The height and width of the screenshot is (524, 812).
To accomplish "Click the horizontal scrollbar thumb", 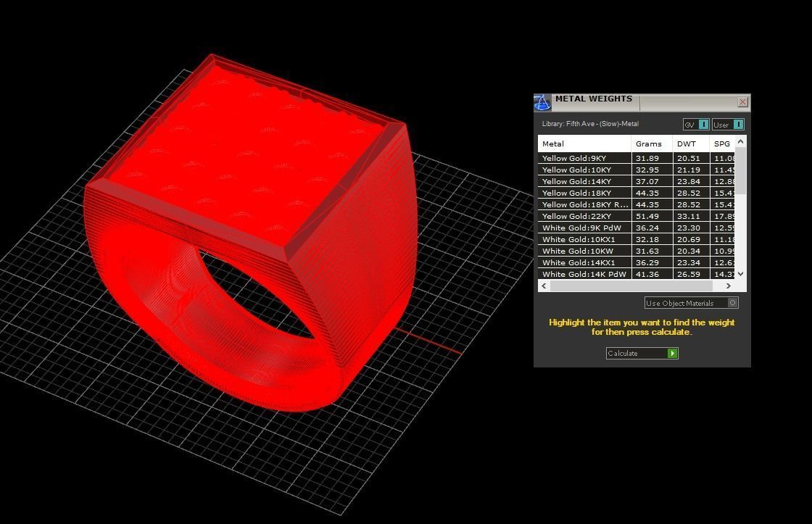I will [x=631, y=286].
